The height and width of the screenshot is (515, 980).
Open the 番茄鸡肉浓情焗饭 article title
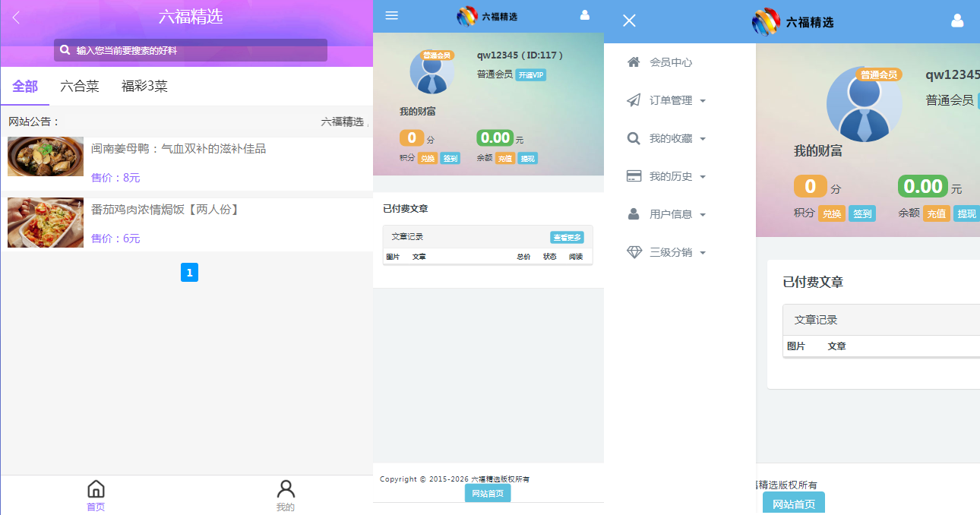pyautogui.click(x=166, y=209)
